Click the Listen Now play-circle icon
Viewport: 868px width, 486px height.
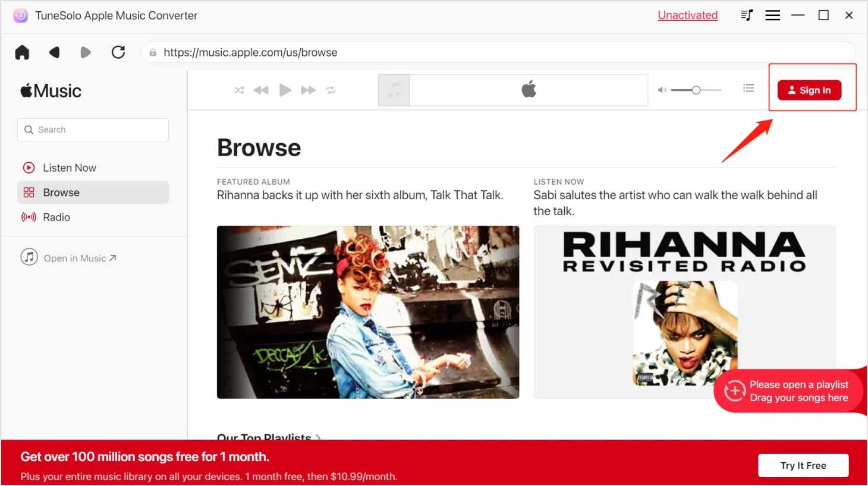pyautogui.click(x=29, y=168)
